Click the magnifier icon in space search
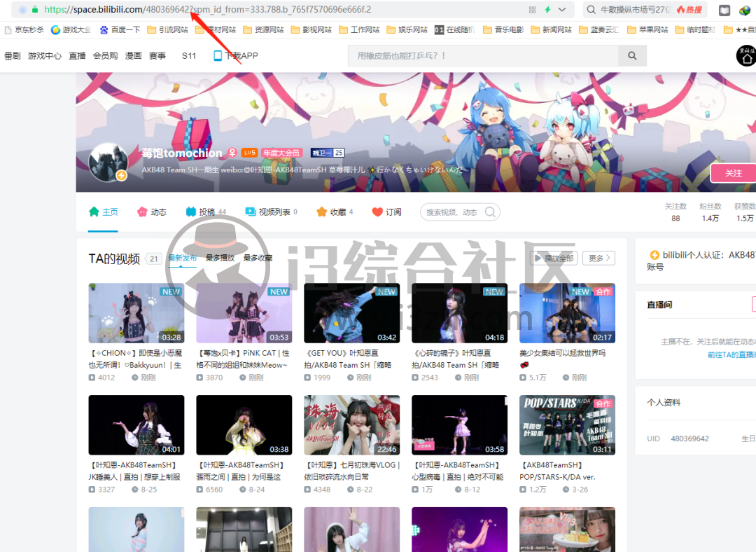 (x=490, y=212)
